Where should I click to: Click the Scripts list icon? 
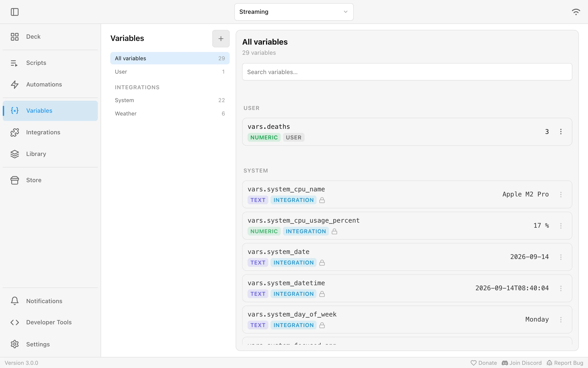click(x=14, y=63)
